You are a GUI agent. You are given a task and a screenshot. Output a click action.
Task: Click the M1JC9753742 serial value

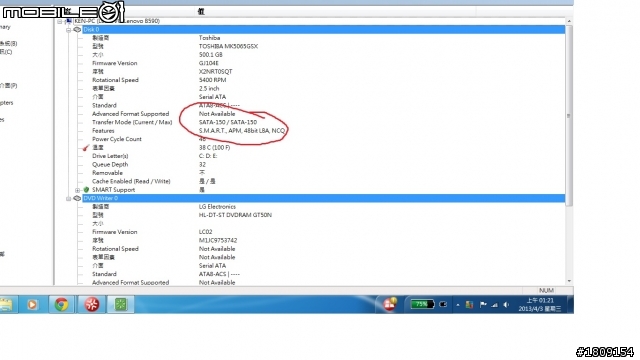click(218, 240)
